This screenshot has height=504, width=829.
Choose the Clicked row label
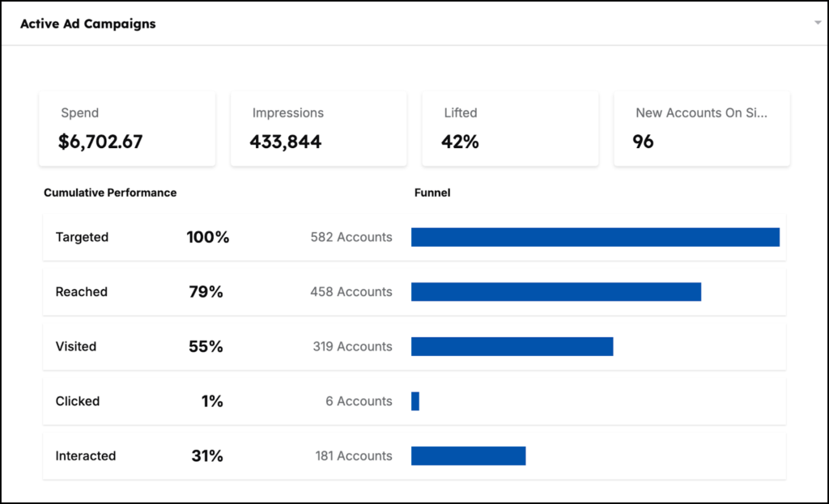[x=78, y=401]
